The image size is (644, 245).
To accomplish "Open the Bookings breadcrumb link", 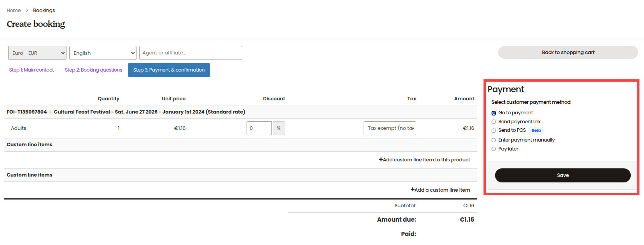I will (x=44, y=10).
